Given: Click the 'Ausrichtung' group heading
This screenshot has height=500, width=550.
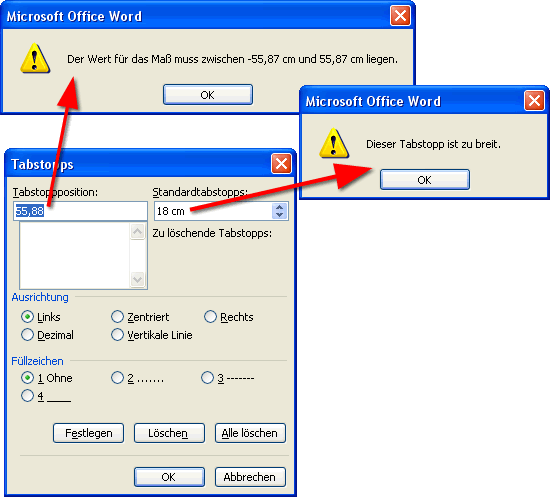Looking at the screenshot, I should (40, 297).
